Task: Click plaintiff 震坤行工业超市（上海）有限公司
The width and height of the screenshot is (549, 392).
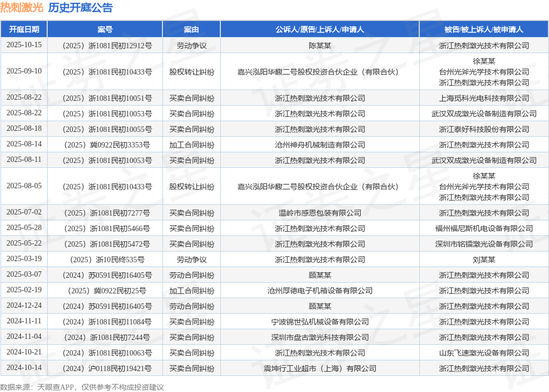Action: 320,368
